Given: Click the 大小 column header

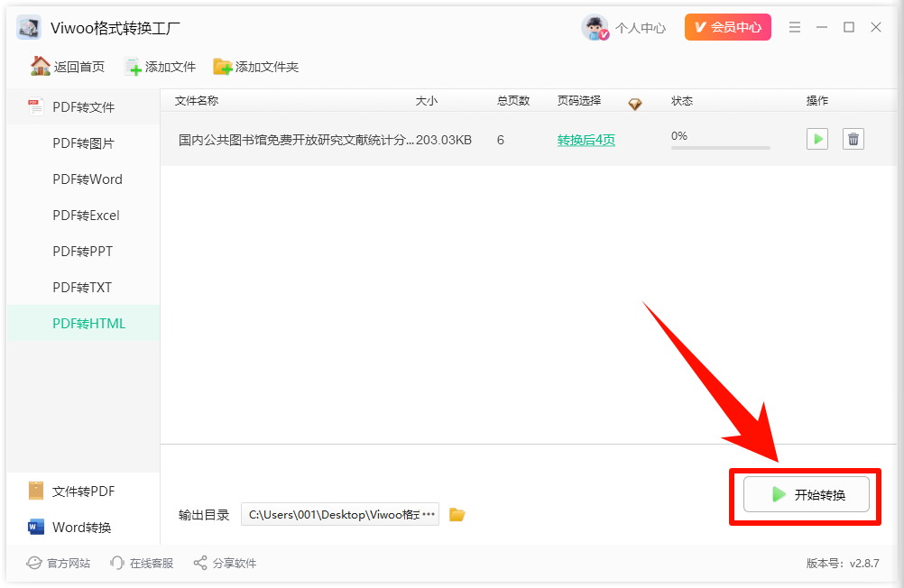Looking at the screenshot, I should 427,101.
